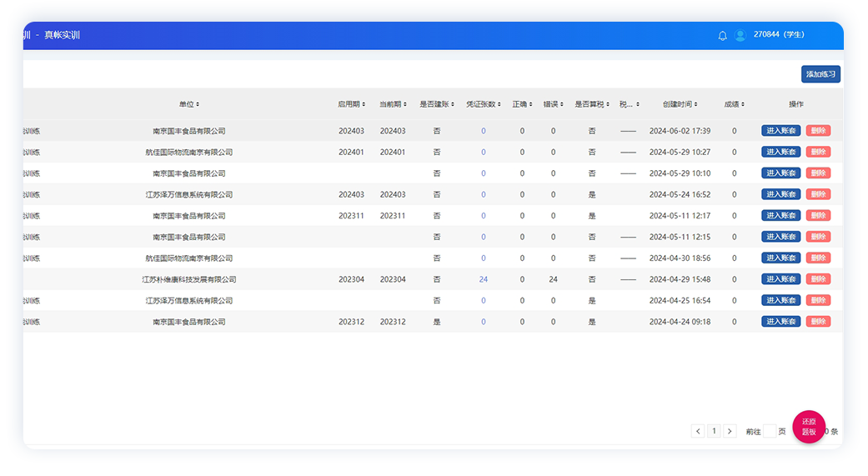Viewport: 868px width, 476px height.
Task: Go to next page arrow
Action: click(x=730, y=431)
